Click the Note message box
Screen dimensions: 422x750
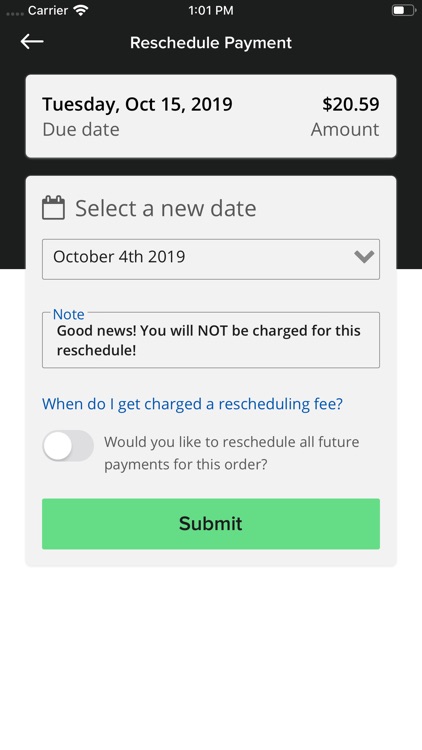click(x=211, y=340)
